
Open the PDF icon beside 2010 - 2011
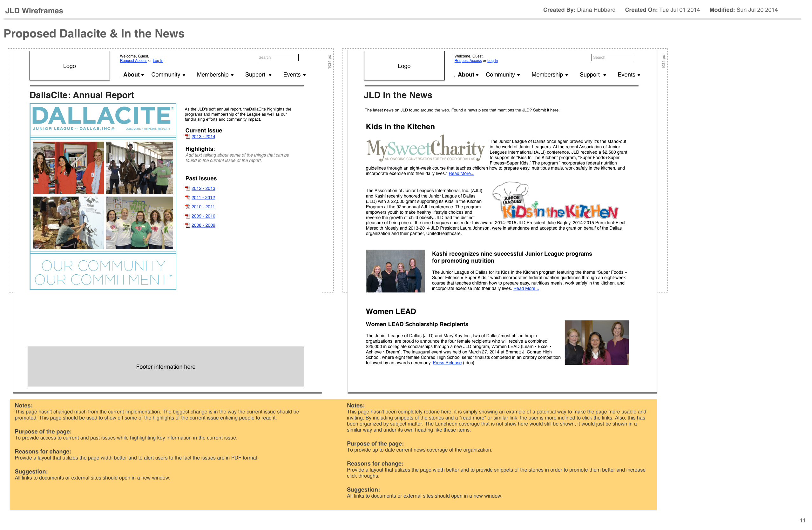click(x=187, y=207)
